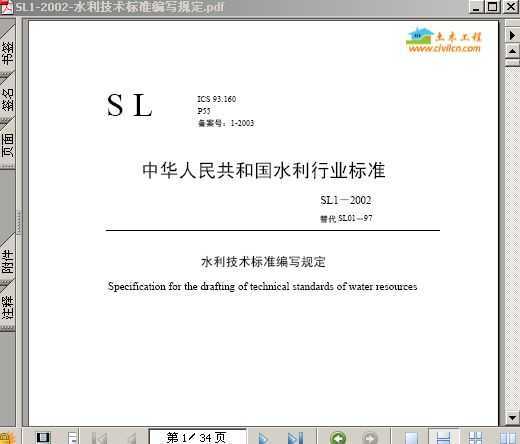The width and height of the screenshot is (520, 444).
Task: Jump to the last page icon
Action: click(295, 437)
